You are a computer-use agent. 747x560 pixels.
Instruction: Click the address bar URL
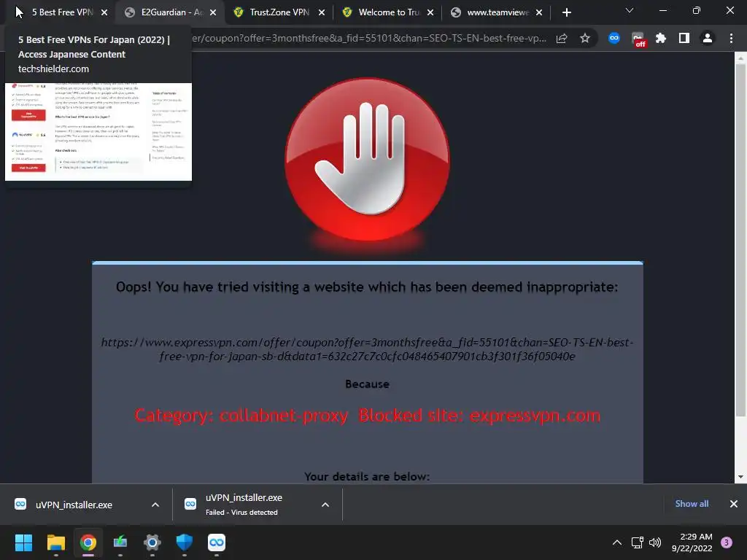point(369,38)
